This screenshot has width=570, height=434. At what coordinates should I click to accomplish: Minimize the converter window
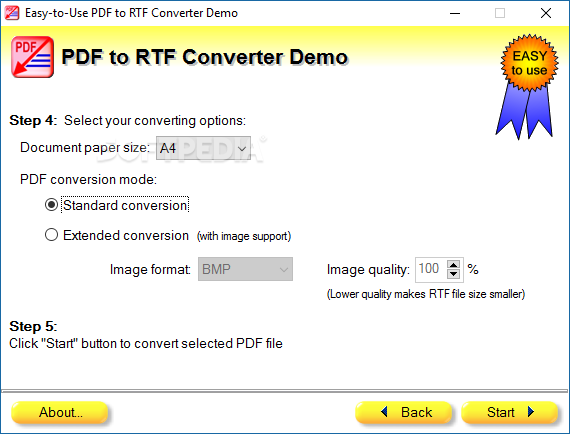point(455,13)
